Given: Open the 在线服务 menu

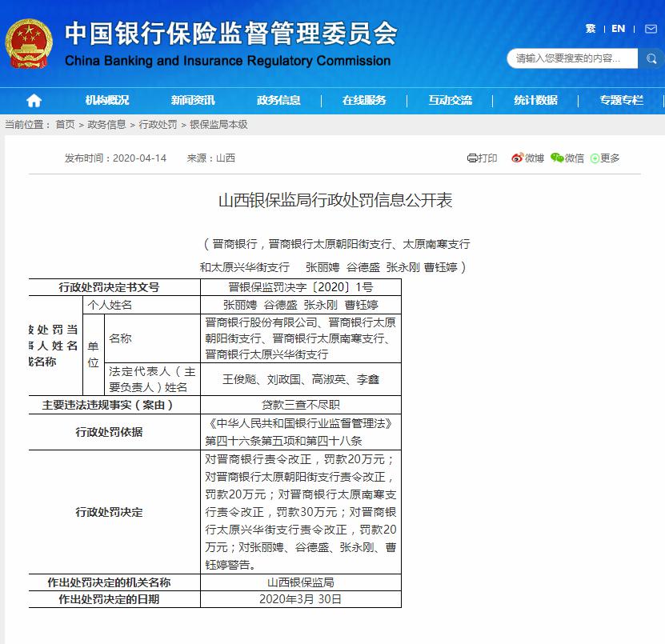Looking at the screenshot, I should click(364, 101).
